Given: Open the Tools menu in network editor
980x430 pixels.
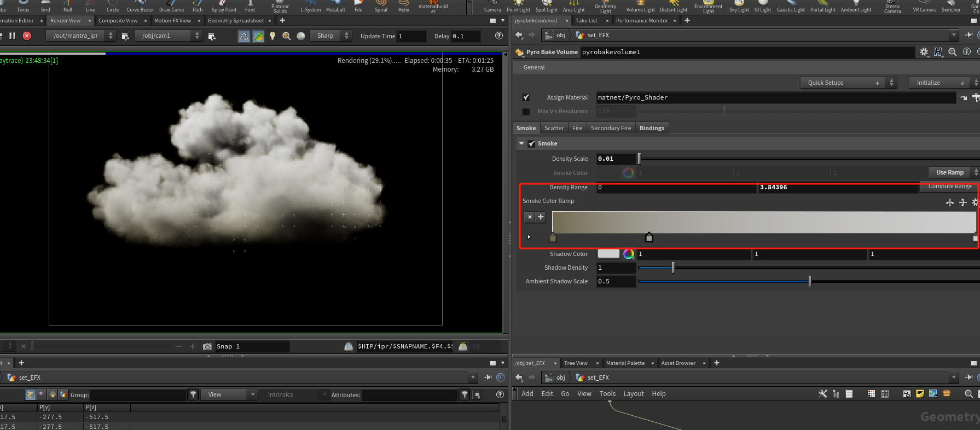Looking at the screenshot, I should click(x=607, y=394).
